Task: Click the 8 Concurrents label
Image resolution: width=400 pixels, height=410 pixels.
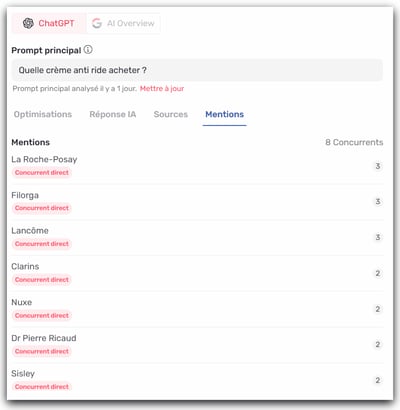Action: click(354, 142)
